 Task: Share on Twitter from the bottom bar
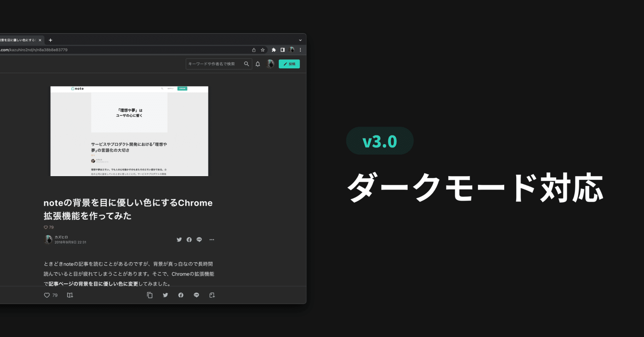[x=165, y=295]
